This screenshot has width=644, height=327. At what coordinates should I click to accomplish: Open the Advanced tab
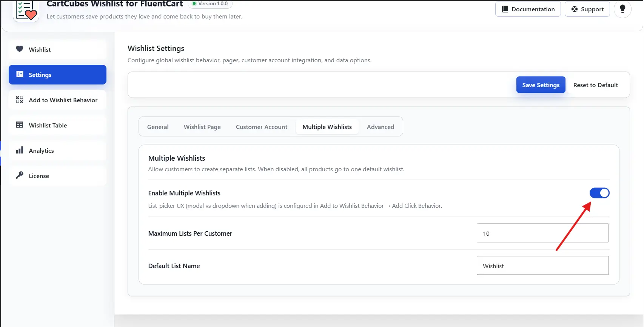(381, 127)
